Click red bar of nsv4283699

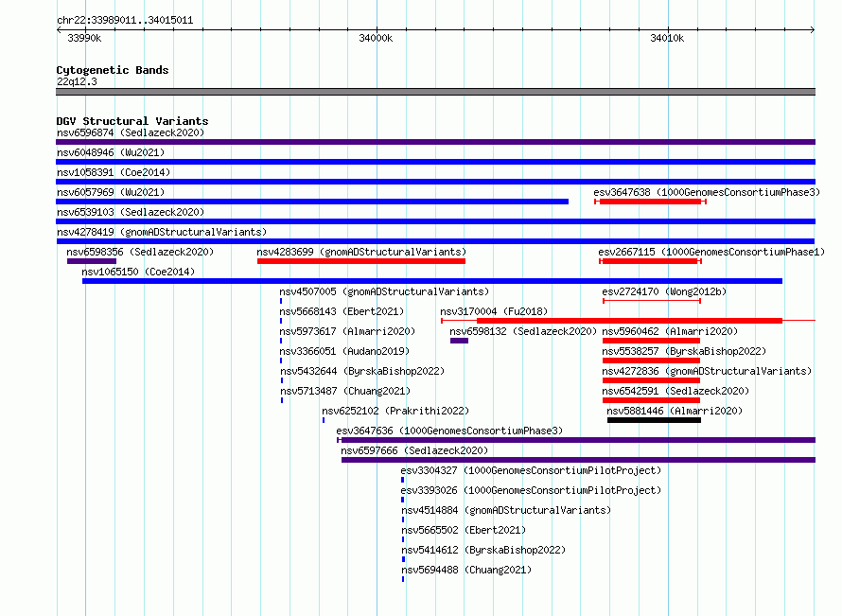361,261
